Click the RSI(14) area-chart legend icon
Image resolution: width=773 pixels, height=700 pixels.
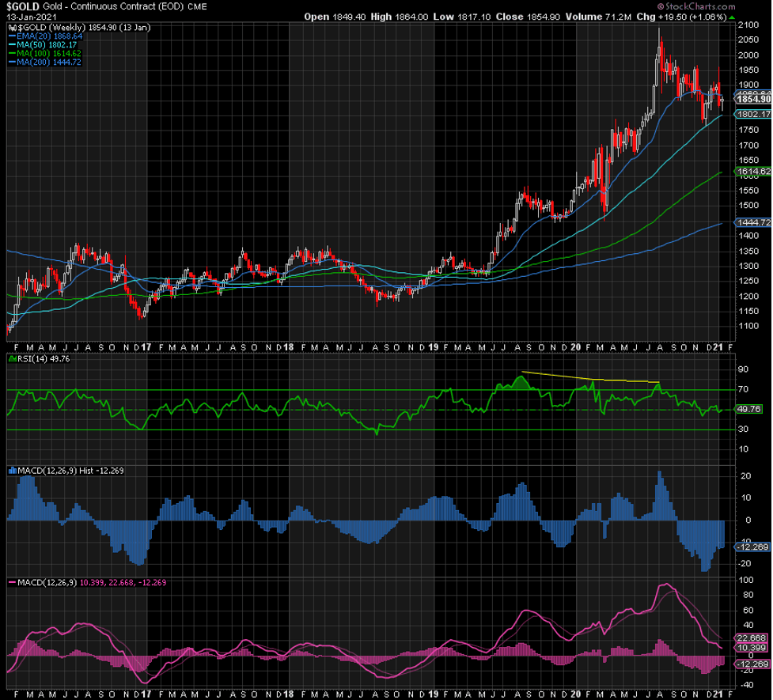tap(11, 359)
